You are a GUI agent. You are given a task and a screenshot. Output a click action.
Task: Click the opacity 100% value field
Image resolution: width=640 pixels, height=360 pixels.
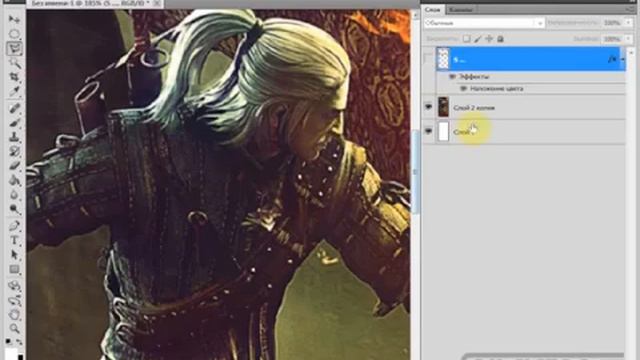point(611,23)
